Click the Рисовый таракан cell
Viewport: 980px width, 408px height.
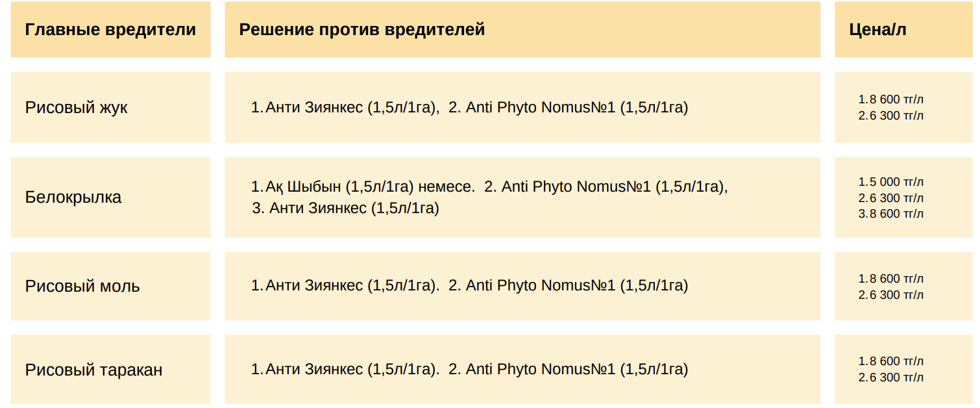point(110,370)
